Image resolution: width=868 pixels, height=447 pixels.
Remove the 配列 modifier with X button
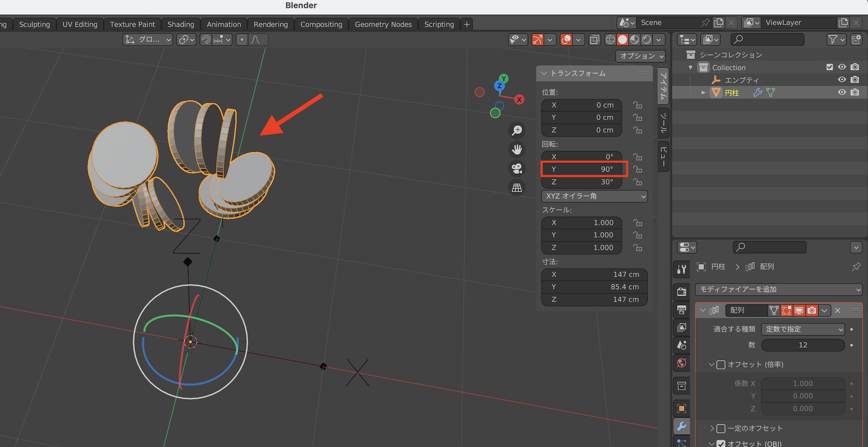tap(838, 310)
